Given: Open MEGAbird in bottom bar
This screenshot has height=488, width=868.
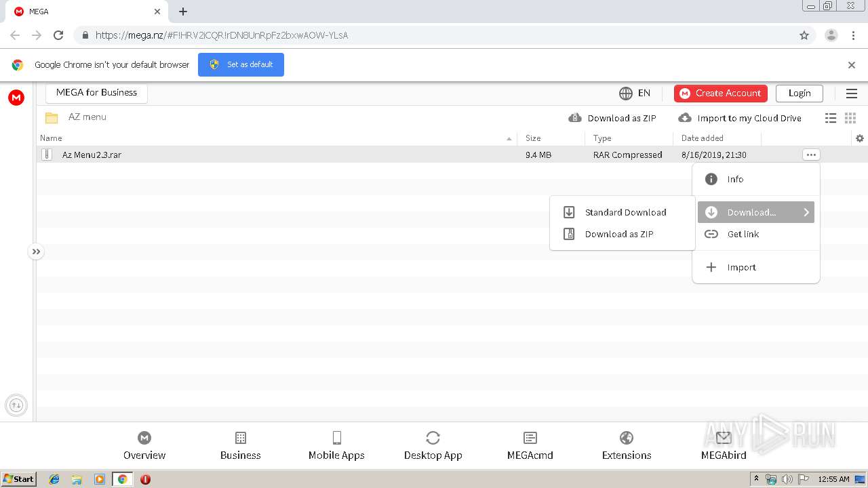Looking at the screenshot, I should [x=724, y=446].
